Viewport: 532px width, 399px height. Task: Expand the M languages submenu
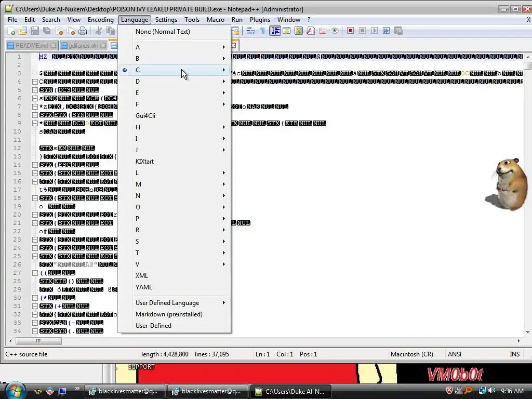tap(175, 184)
